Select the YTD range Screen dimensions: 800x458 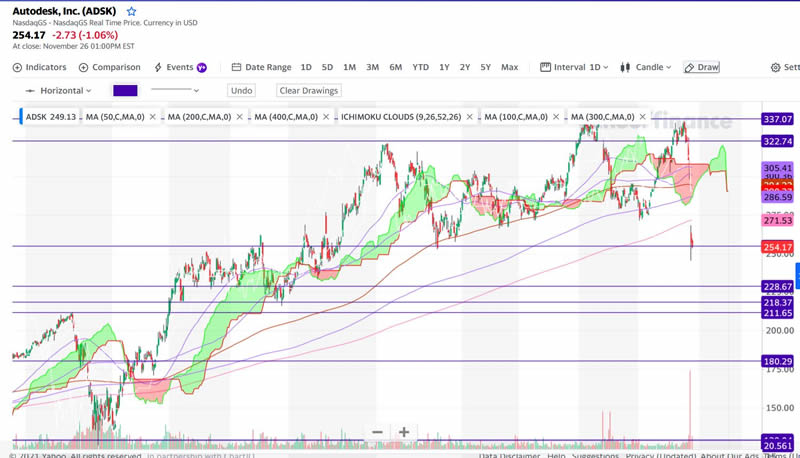420,67
